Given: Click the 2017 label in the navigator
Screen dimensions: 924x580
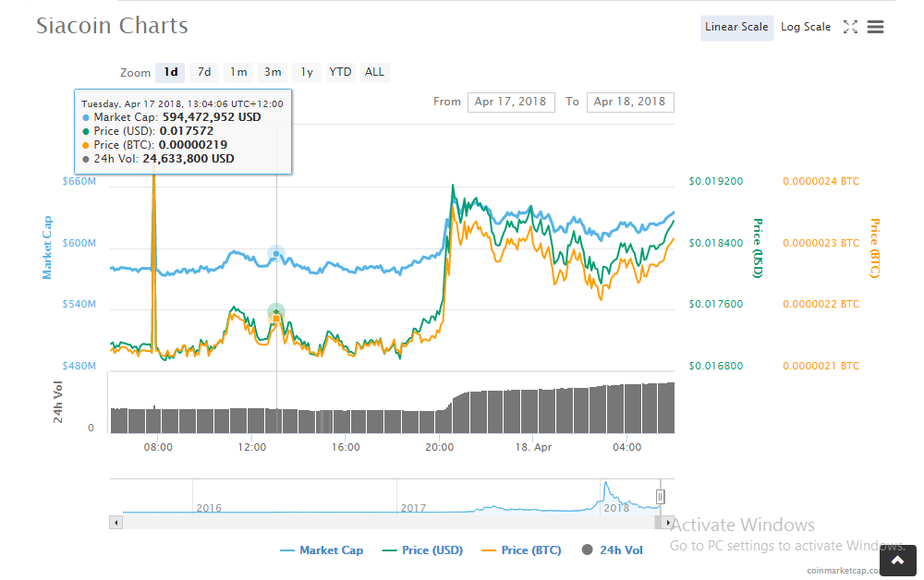Looking at the screenshot, I should [x=413, y=508].
